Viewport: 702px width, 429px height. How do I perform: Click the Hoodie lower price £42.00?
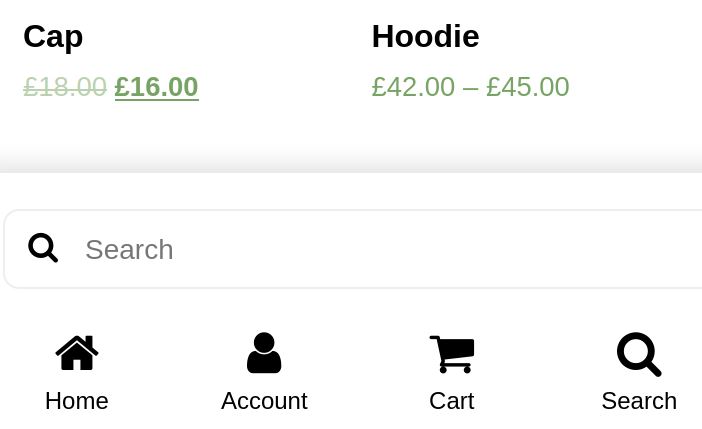(413, 87)
